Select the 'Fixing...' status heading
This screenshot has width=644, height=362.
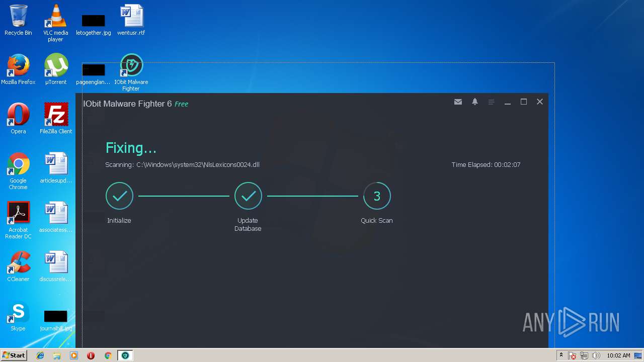tap(131, 148)
